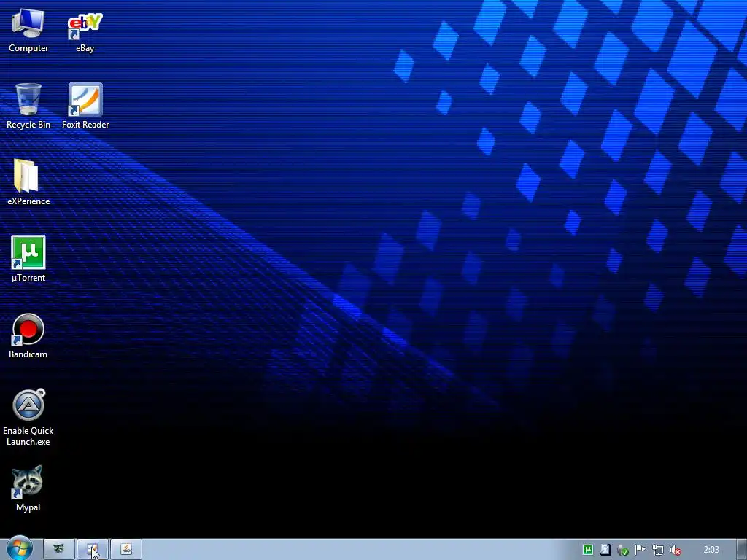Open Action Center flag tray icon
Image resolution: width=747 pixels, height=560 pixels.
point(640,550)
